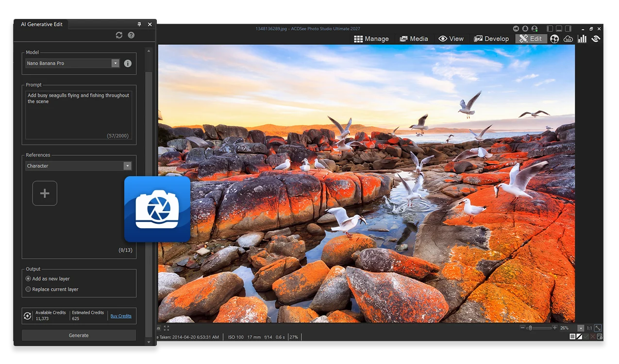Image resolution: width=619 pixels, height=364 pixels.
Task: Click zoom out minus button
Action: point(523,328)
